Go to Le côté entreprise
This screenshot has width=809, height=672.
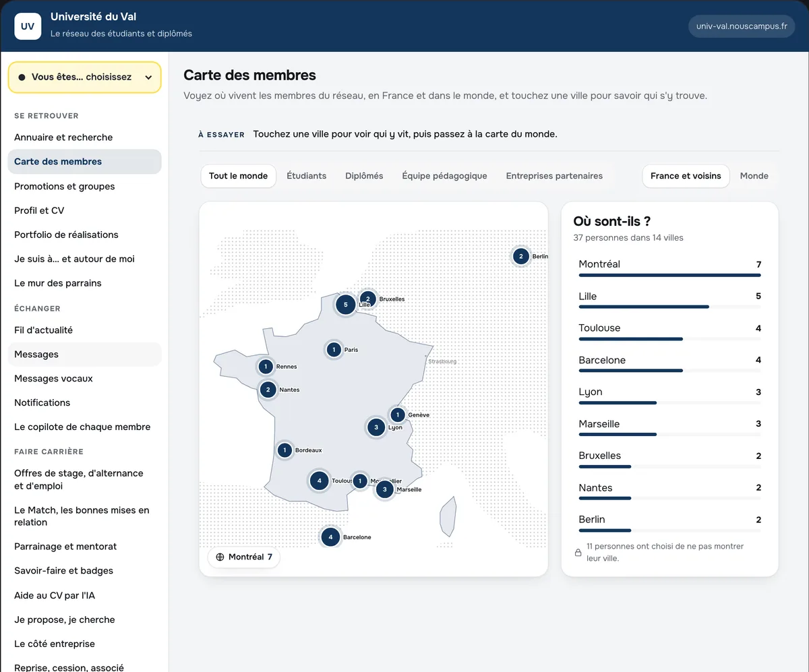84,644
